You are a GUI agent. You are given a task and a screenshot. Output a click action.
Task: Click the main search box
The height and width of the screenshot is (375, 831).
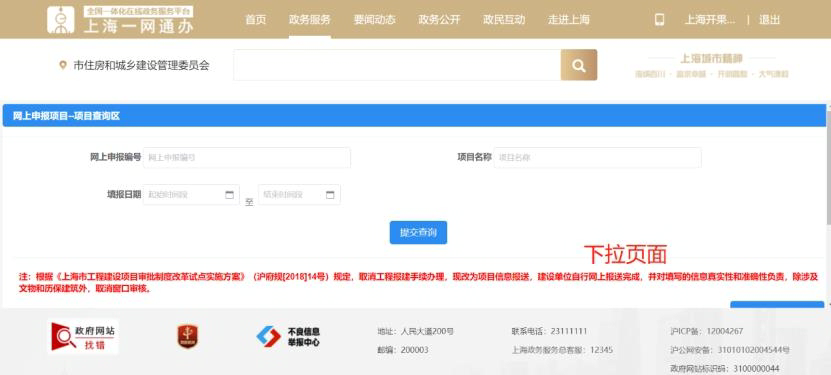[397, 65]
